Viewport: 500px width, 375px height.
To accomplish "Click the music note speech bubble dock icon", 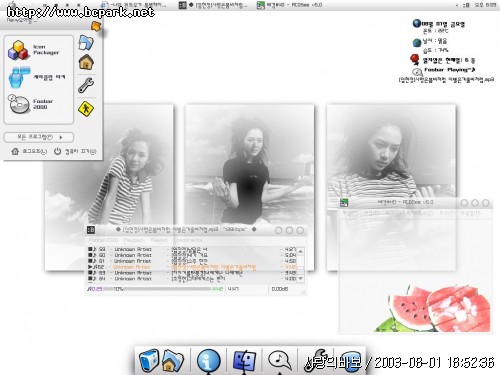I will pos(280,361).
